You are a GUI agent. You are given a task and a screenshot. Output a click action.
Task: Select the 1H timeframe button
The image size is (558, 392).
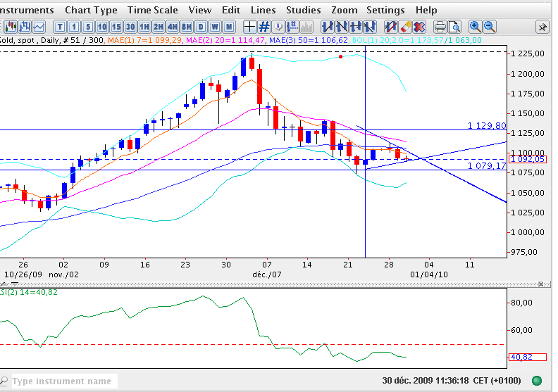point(144,27)
